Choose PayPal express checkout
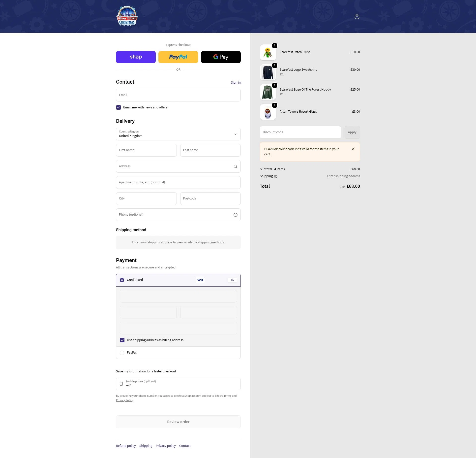The image size is (476, 458). (178, 57)
